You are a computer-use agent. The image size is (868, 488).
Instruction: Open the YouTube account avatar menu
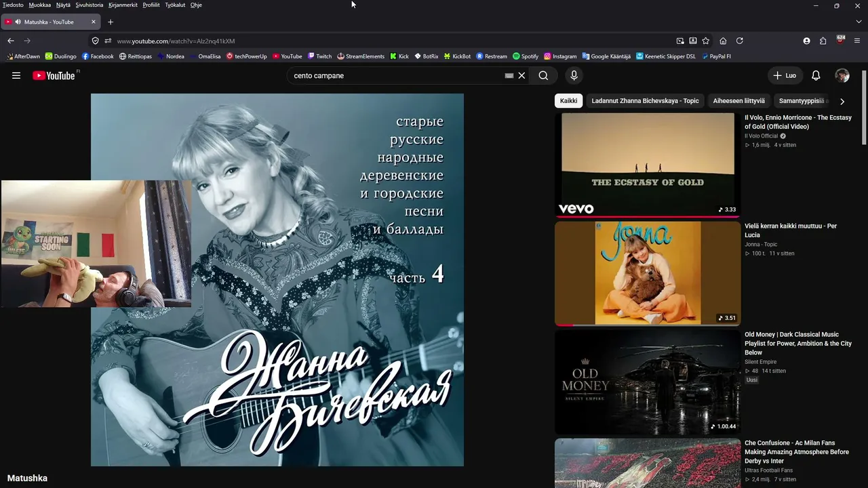pos(842,76)
